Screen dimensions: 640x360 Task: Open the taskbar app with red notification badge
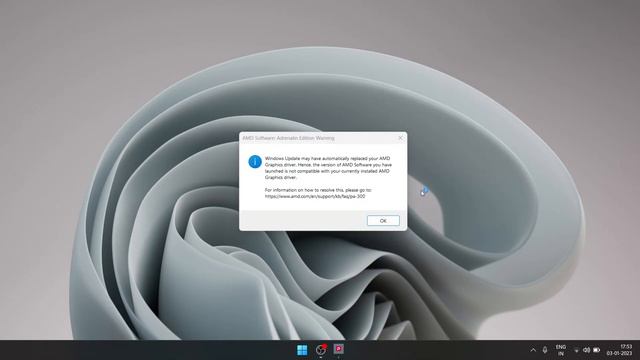[321, 349]
